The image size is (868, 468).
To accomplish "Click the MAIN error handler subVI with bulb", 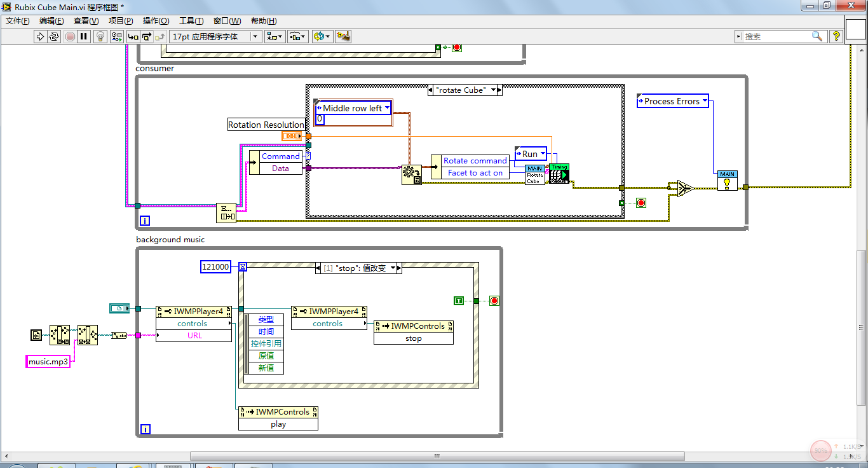I will tap(728, 181).
